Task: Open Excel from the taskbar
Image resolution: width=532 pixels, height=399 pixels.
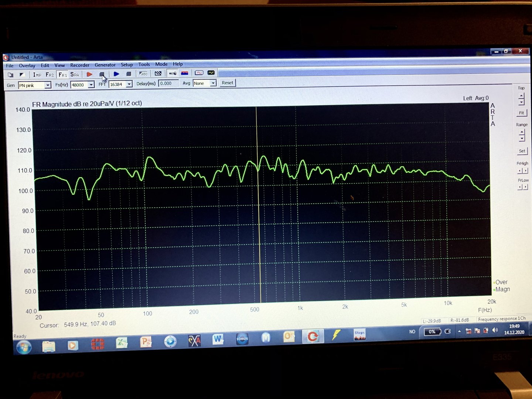Action: (122, 343)
